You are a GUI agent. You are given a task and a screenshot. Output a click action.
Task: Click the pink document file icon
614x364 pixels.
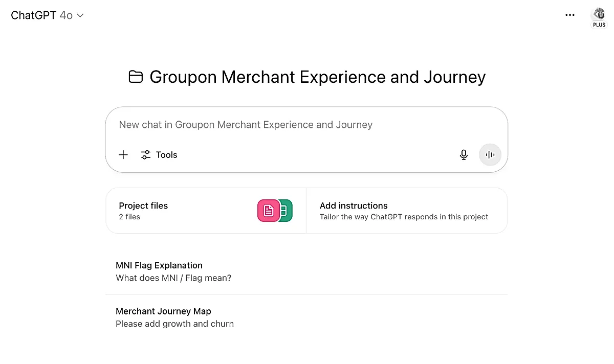click(x=269, y=210)
